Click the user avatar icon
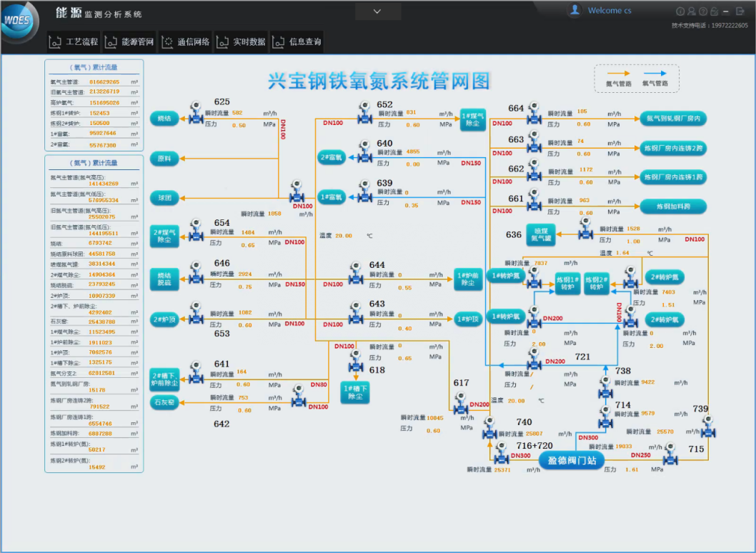The width and height of the screenshot is (756, 553). tap(574, 10)
